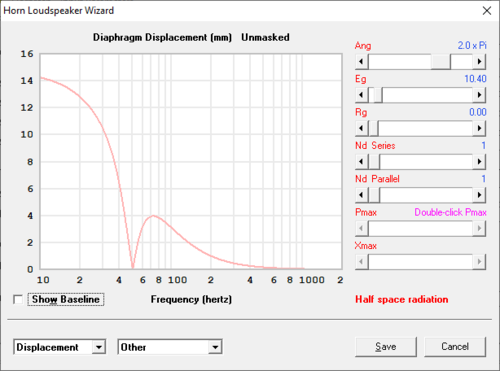Image resolution: width=500 pixels, height=371 pixels.
Task: Click Rg slider right arrow
Action: 479,128
